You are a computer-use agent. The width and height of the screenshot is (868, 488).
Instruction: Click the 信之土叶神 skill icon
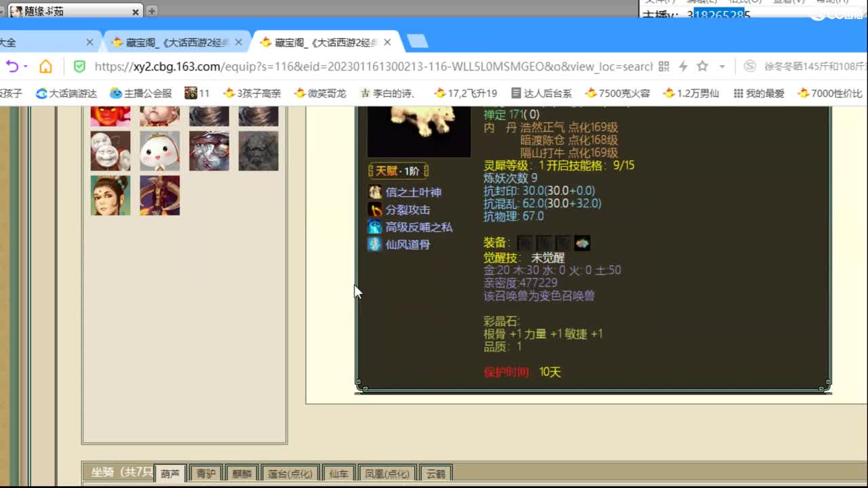tap(375, 192)
